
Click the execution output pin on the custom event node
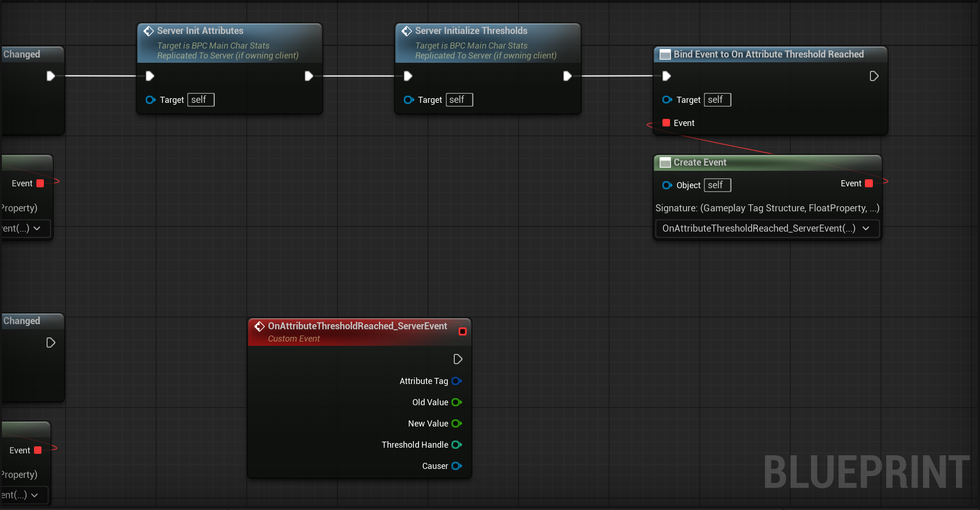[457, 359]
